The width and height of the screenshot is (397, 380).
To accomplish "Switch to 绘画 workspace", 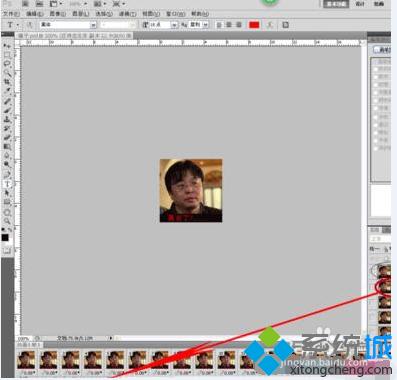I will click(378, 4).
